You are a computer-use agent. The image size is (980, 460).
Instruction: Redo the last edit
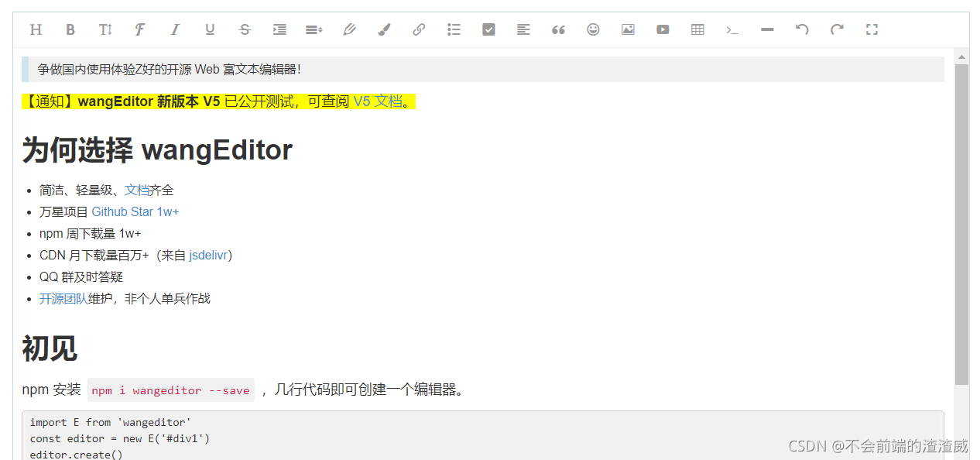pyautogui.click(x=837, y=29)
